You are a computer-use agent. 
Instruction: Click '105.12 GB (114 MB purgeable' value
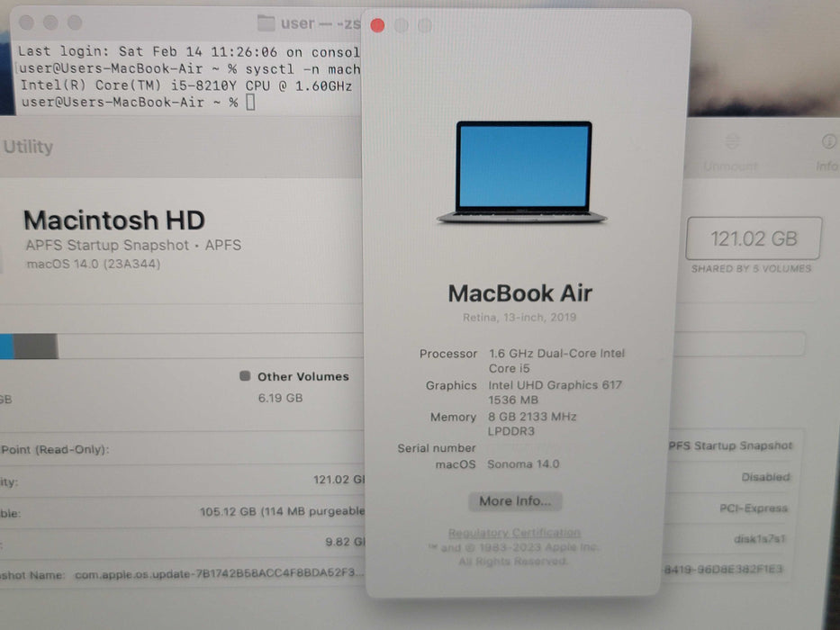[x=282, y=511]
